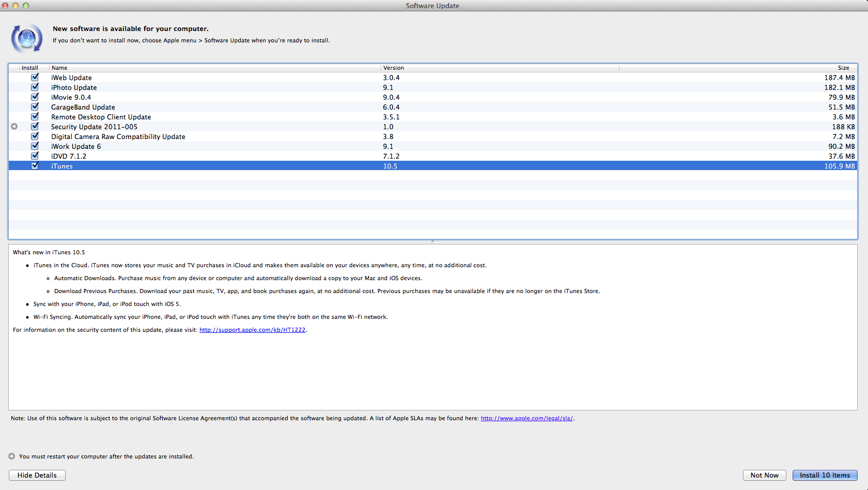Click restart icon next to bottom restart notice
The image size is (868, 490).
tap(11, 456)
